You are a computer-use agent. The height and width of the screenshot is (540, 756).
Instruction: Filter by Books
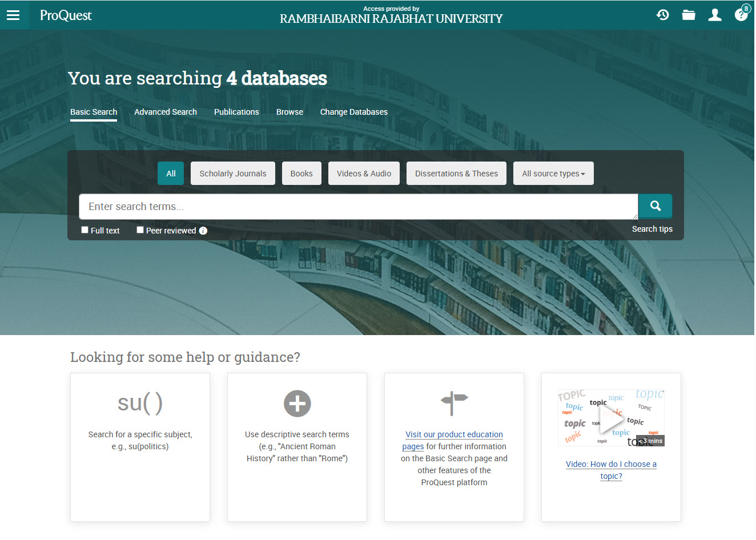[301, 174]
